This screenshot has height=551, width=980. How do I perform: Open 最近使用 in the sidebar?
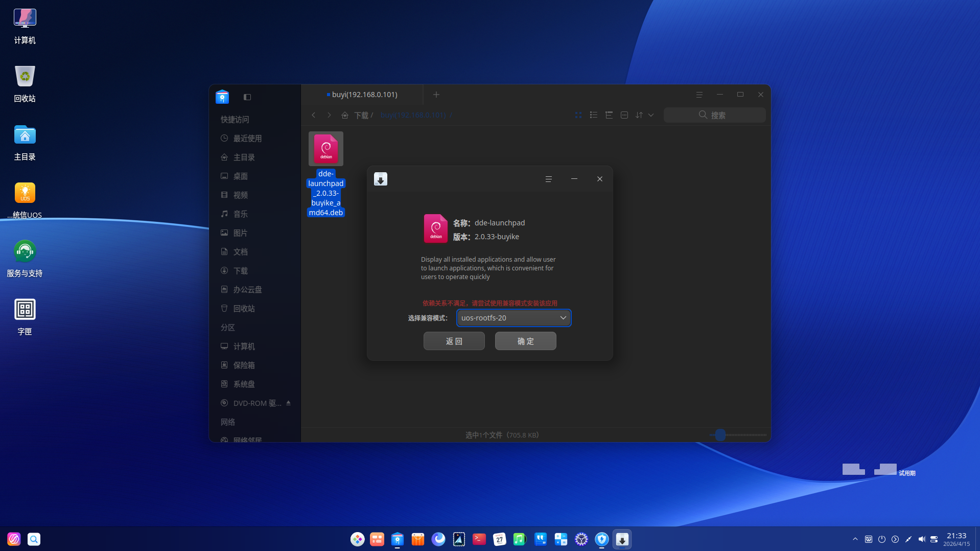(x=254, y=139)
